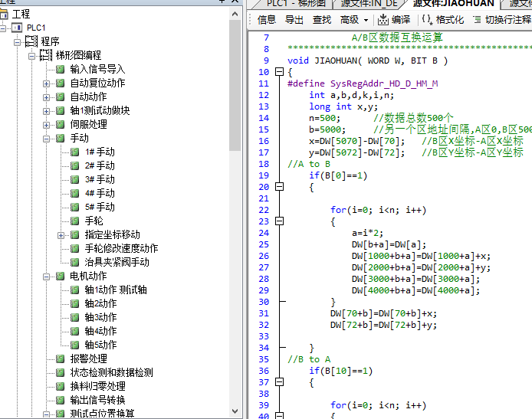Image resolution: width=532 pixels, height=419 pixels.
Task: Click the PLC1 device icon in tree
Action: pyautogui.click(x=17, y=28)
